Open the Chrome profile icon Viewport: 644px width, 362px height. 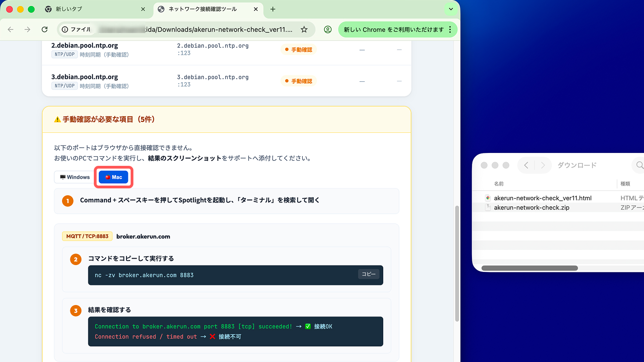coord(328,29)
